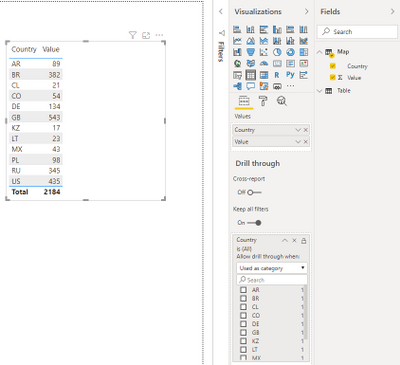Click the Fields pane search box
Screen dimensions: 400x365
pyautogui.click(x=357, y=32)
